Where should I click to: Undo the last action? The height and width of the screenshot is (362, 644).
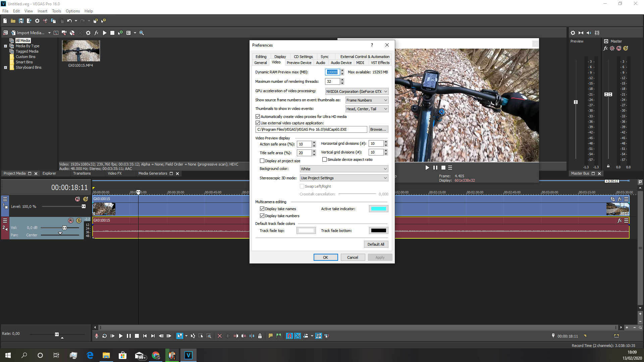tap(69, 21)
